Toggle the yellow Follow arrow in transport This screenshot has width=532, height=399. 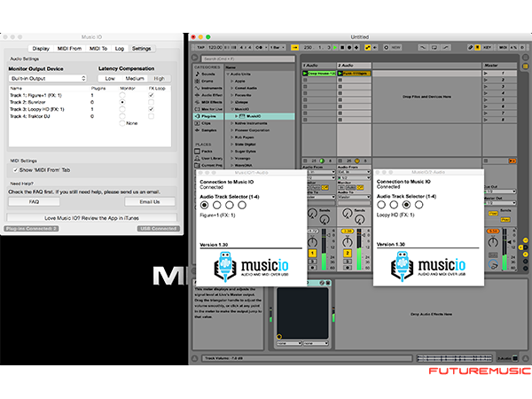[x=295, y=48]
